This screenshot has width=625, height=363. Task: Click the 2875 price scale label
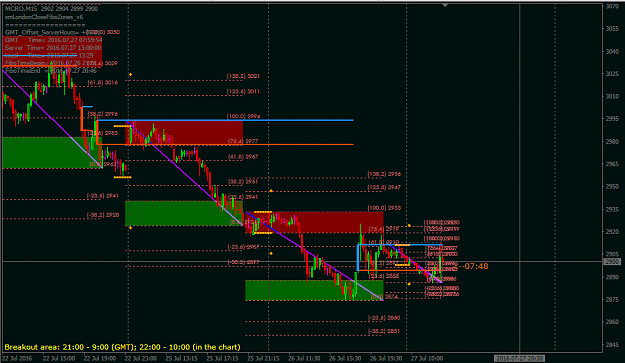point(612,299)
